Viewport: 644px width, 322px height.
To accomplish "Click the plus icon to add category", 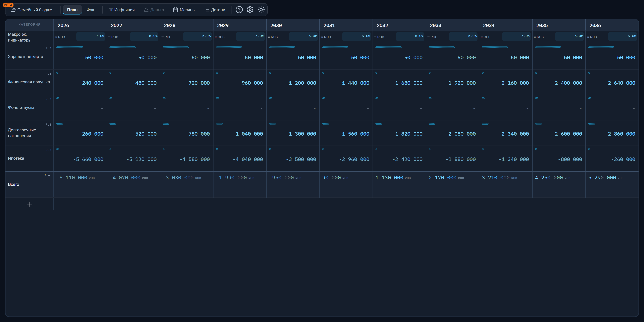I will pyautogui.click(x=29, y=204).
